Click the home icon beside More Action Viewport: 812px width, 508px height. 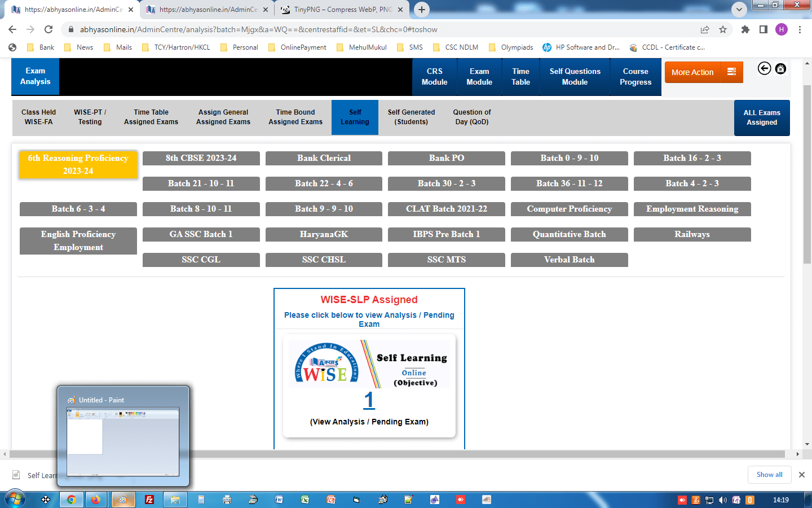point(780,68)
